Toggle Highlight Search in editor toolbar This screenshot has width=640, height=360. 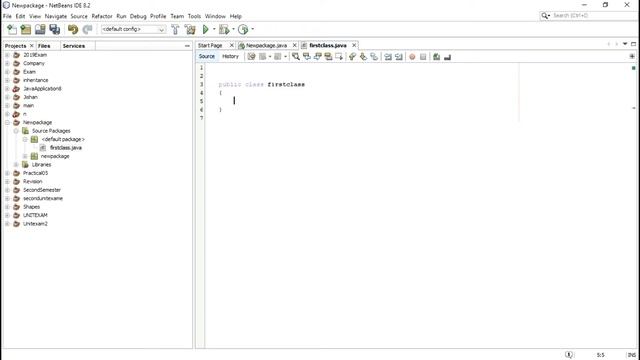tap(328, 57)
